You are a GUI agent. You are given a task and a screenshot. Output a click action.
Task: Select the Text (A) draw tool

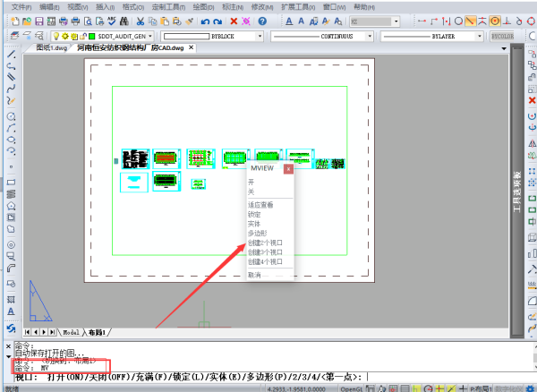(11, 311)
